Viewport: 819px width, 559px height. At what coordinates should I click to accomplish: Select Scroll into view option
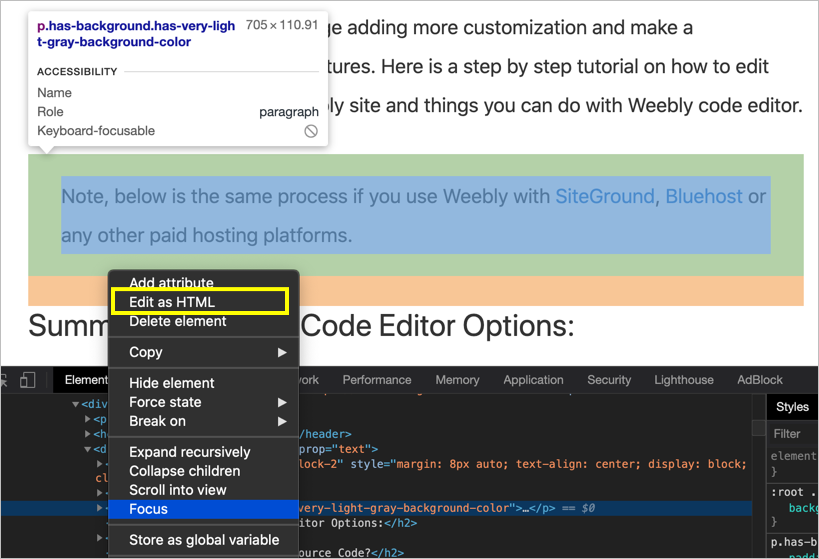point(178,490)
